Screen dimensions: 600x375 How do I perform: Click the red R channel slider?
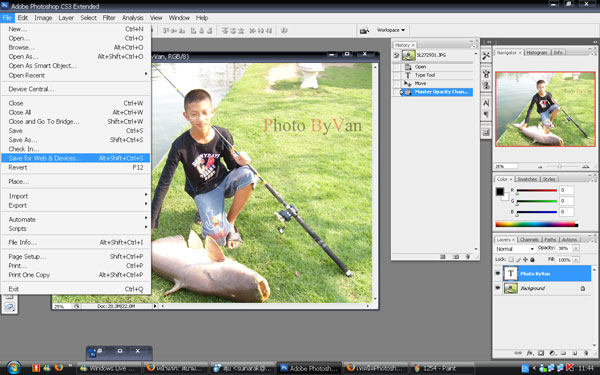[x=537, y=190]
